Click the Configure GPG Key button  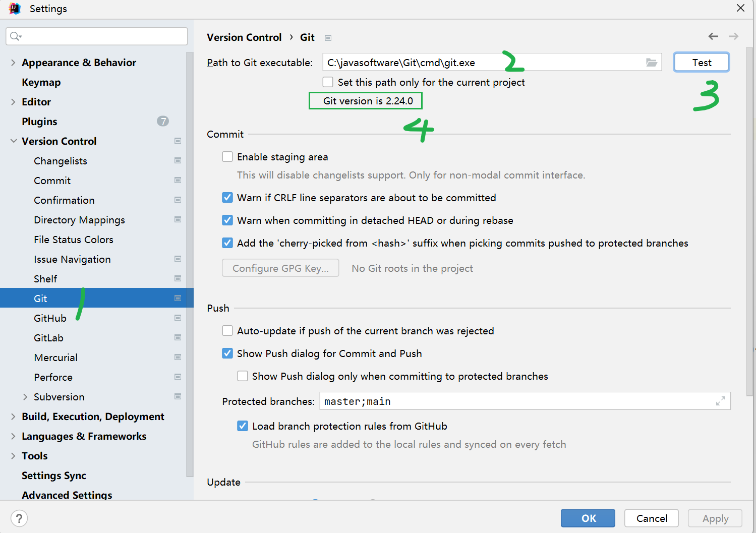click(x=280, y=268)
